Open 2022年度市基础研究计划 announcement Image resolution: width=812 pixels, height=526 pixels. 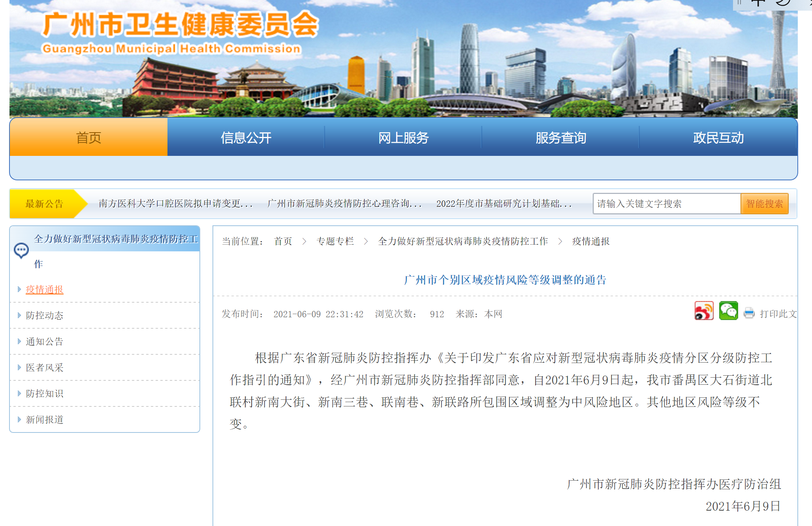[x=504, y=204]
